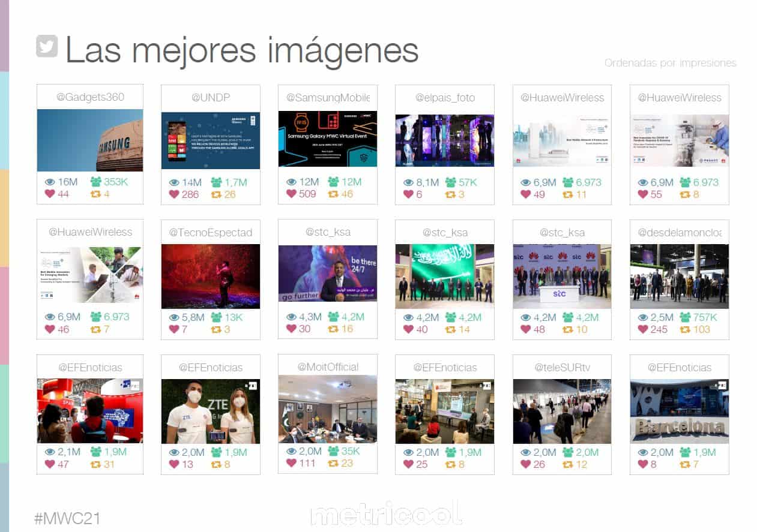Click the heart icon next to 509 likes
Viewport: 757px width, 532px height.
[291, 194]
